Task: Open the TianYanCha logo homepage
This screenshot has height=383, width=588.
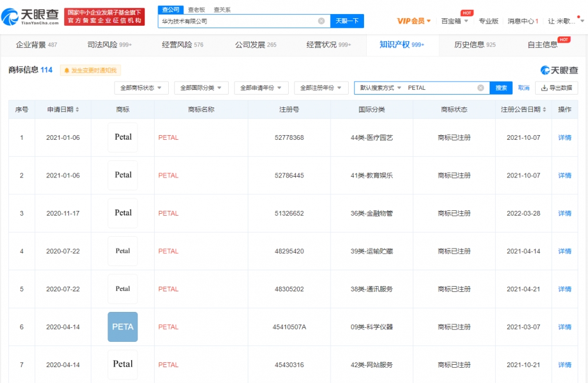Action: coord(30,17)
